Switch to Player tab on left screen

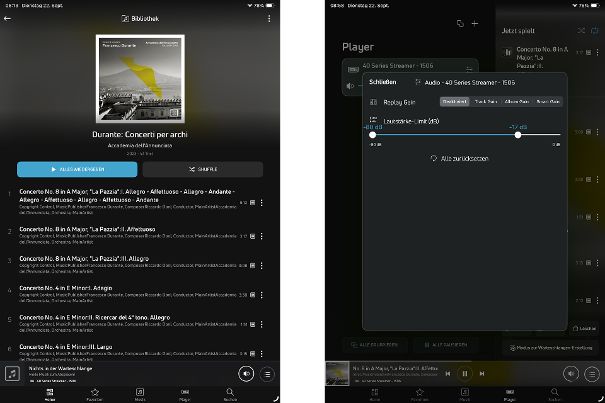point(185,395)
